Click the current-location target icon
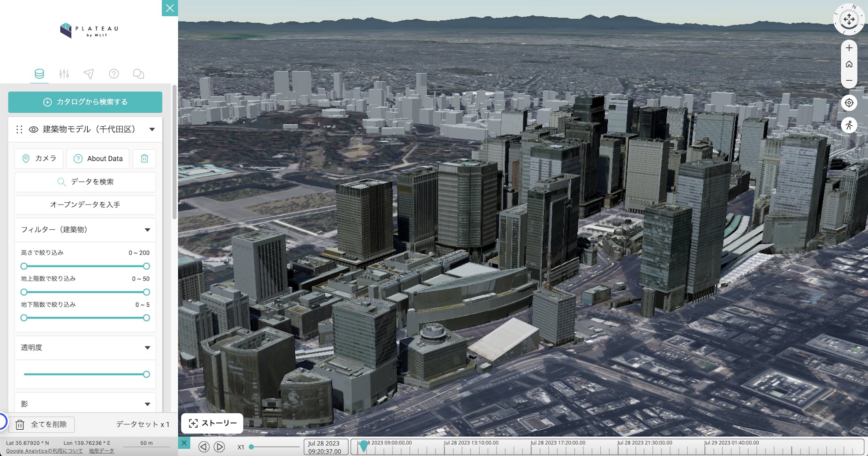868x456 pixels. (x=849, y=102)
